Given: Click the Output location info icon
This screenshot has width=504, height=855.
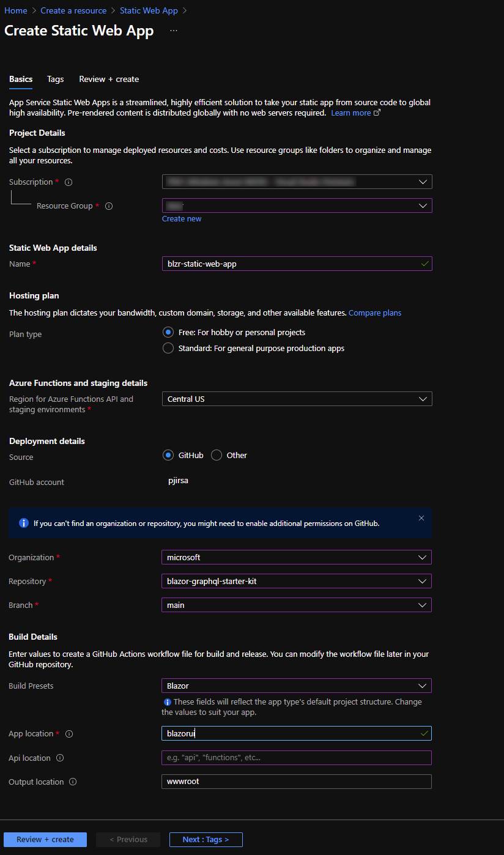Looking at the screenshot, I should [73, 782].
